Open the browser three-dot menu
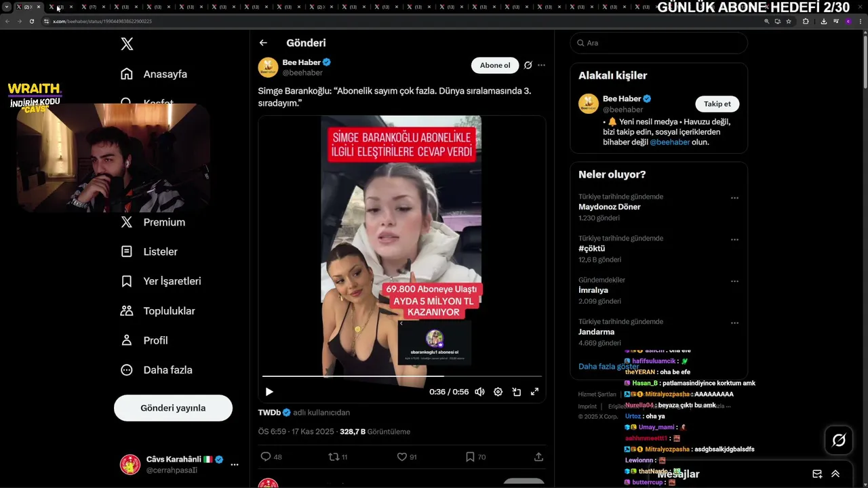The image size is (868, 488). 861,21
